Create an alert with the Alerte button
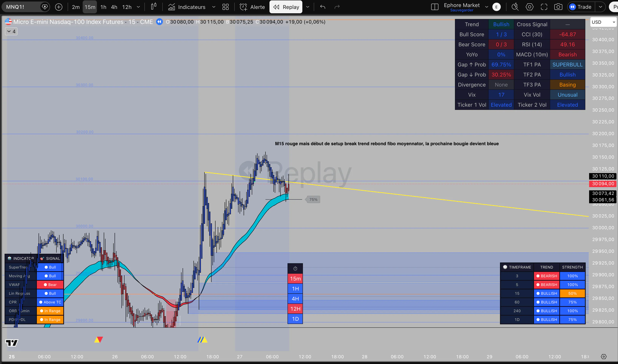 pyautogui.click(x=252, y=7)
